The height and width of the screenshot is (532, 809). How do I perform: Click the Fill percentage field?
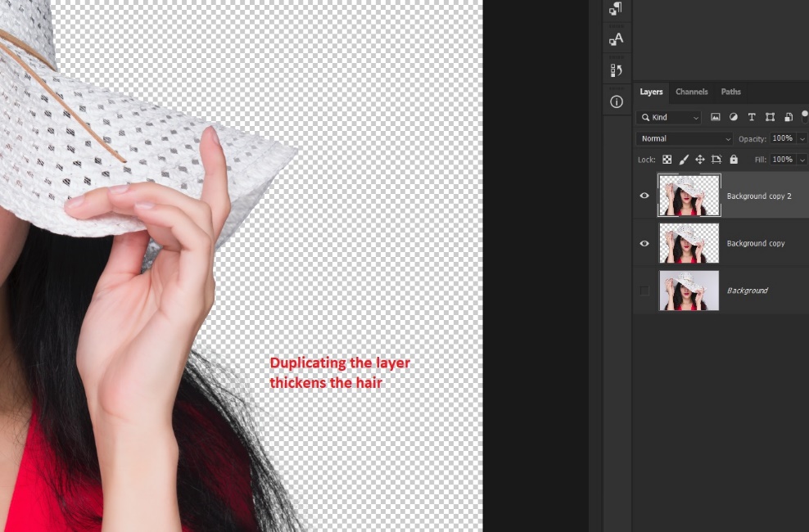782,160
